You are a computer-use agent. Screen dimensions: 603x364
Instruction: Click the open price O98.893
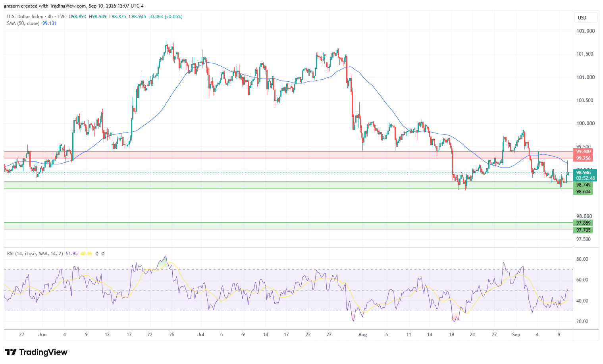coord(78,17)
